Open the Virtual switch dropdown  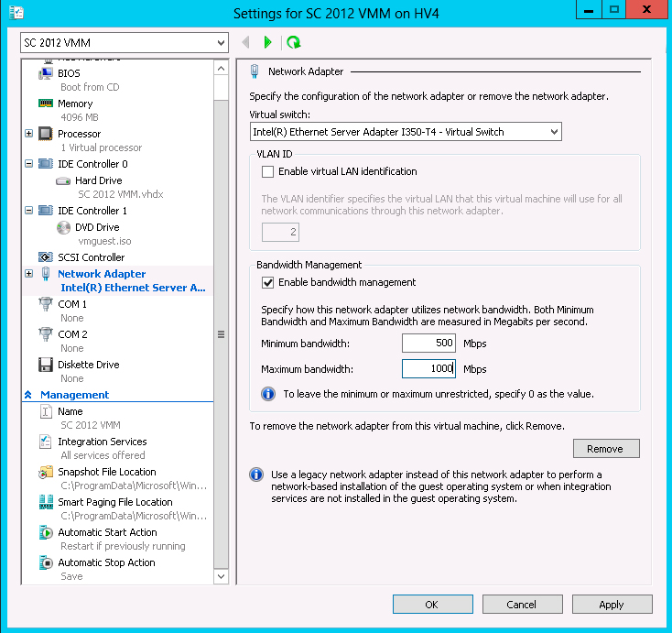(554, 132)
